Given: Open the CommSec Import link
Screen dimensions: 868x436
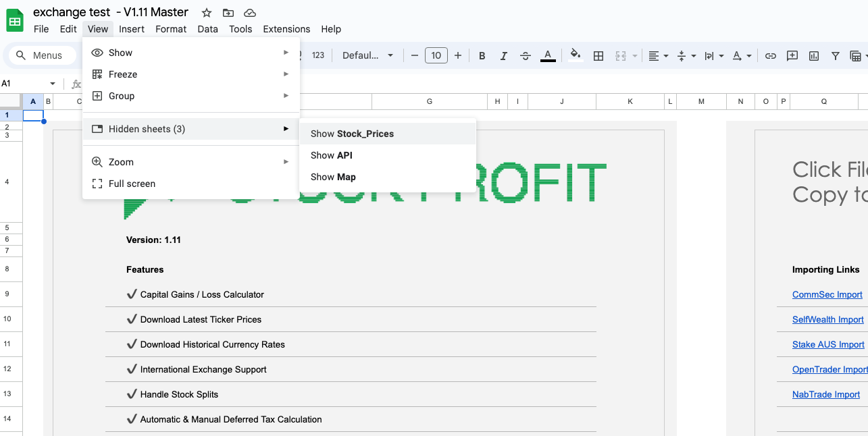Looking at the screenshot, I should (x=827, y=294).
